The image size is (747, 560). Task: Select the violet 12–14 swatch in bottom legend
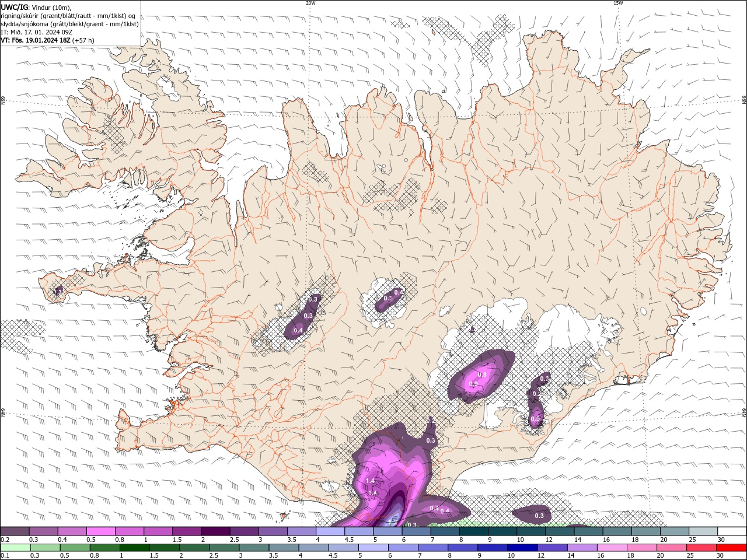552,548
